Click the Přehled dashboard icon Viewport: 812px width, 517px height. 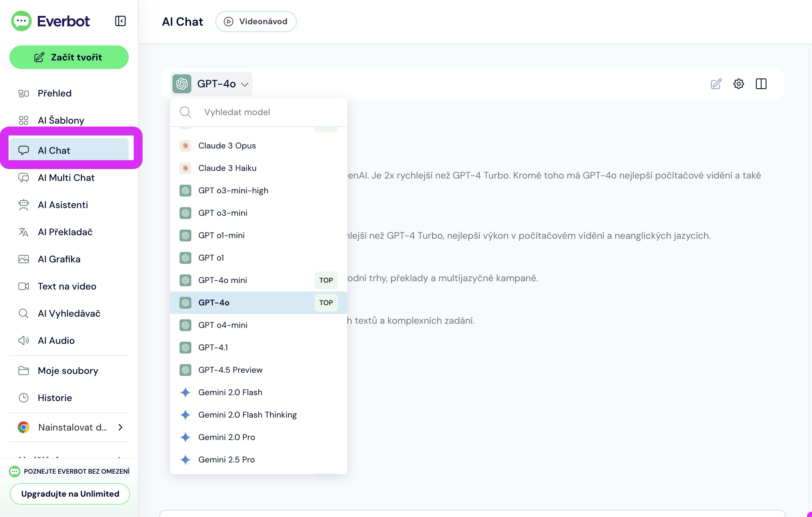tap(24, 93)
